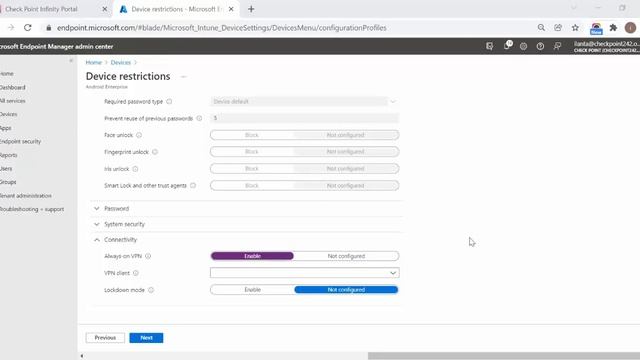Viewport: 640px width, 360px height.
Task: Click the share page icon in address bar
Action: point(558,28)
